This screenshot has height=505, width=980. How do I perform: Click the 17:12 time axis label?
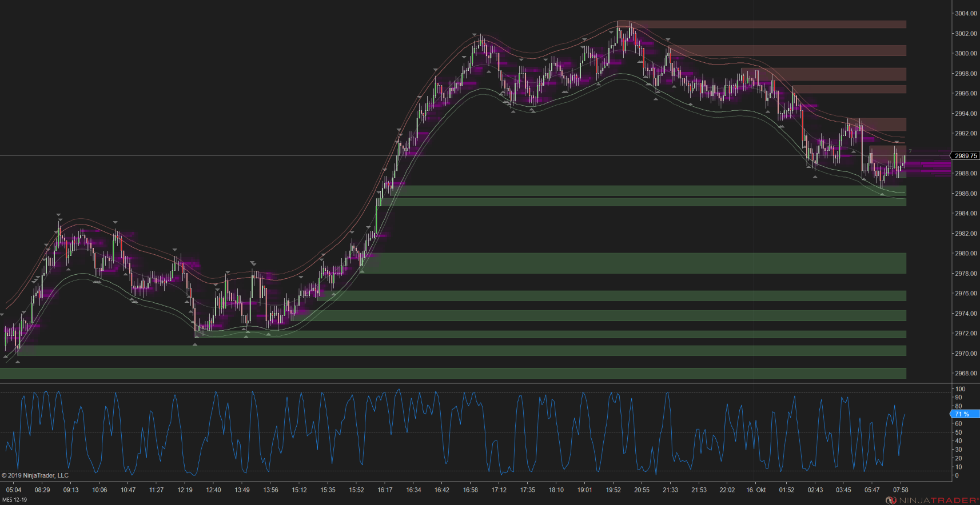[x=499, y=490]
